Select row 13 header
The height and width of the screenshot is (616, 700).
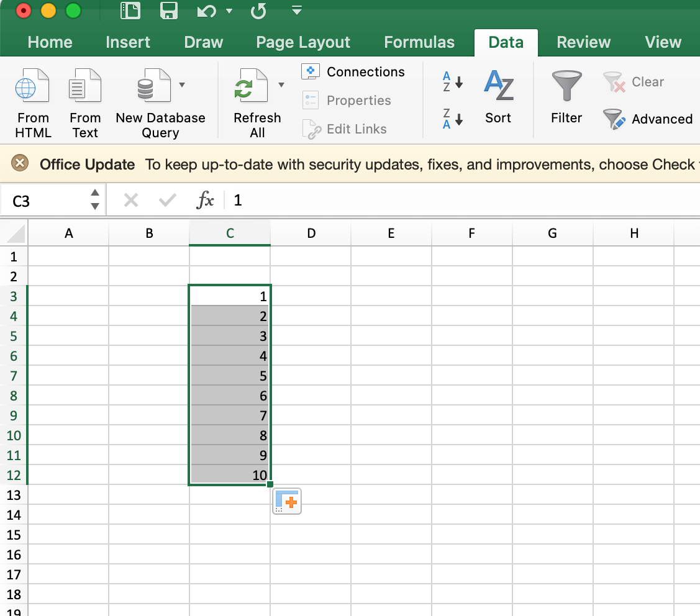(14, 495)
